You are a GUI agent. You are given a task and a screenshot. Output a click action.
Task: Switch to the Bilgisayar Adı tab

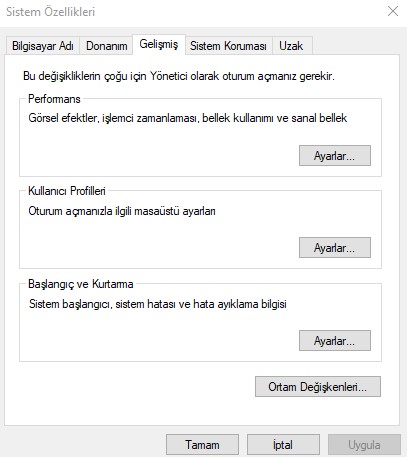[x=43, y=46]
